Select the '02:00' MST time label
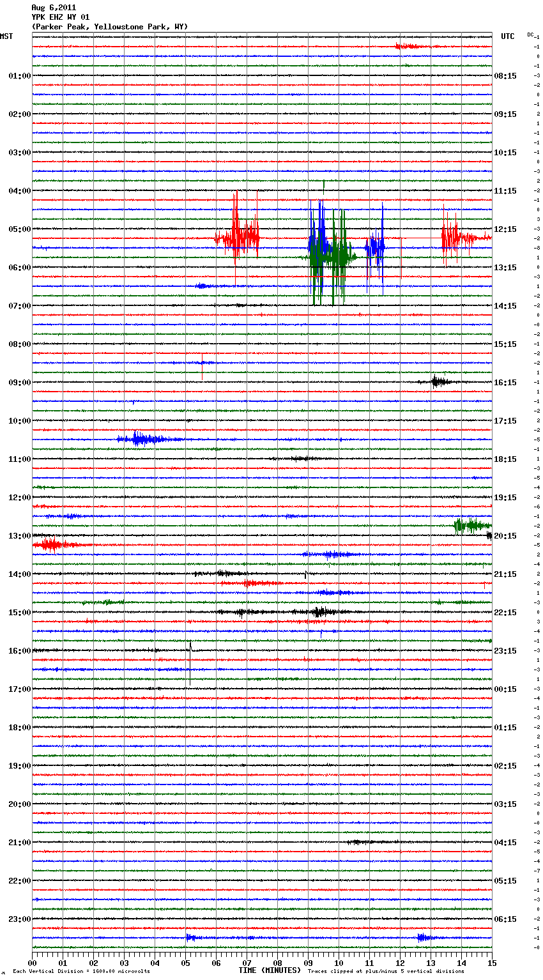This screenshot has width=543, height=980. click(x=20, y=114)
